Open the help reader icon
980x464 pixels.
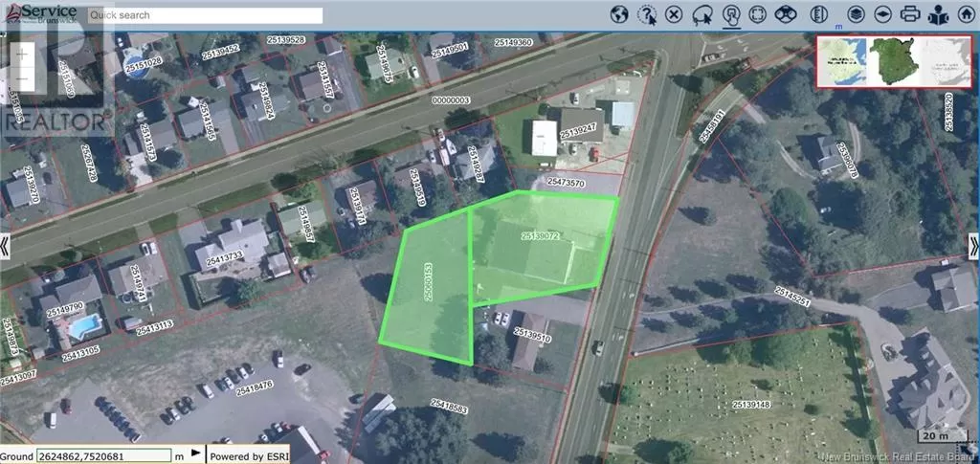pos(938,13)
